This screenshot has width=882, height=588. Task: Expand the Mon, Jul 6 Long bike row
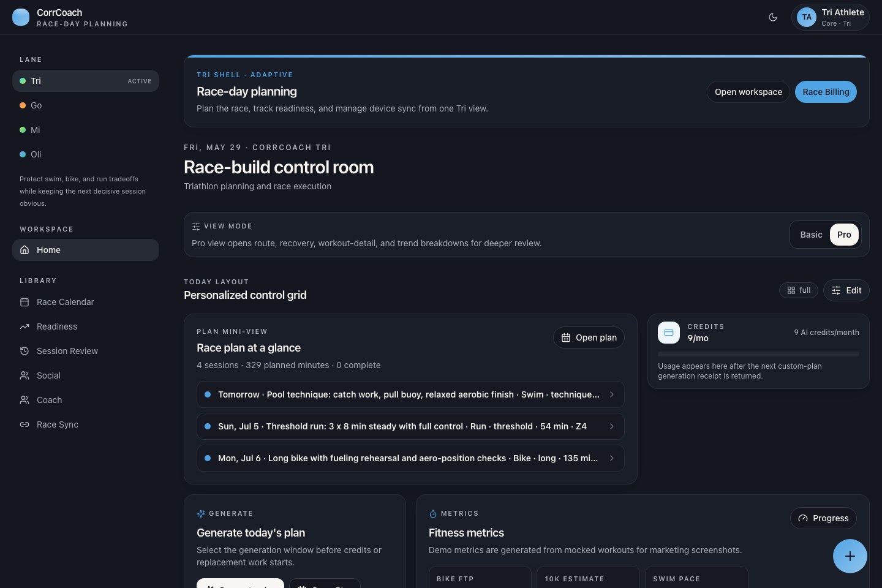point(410,458)
